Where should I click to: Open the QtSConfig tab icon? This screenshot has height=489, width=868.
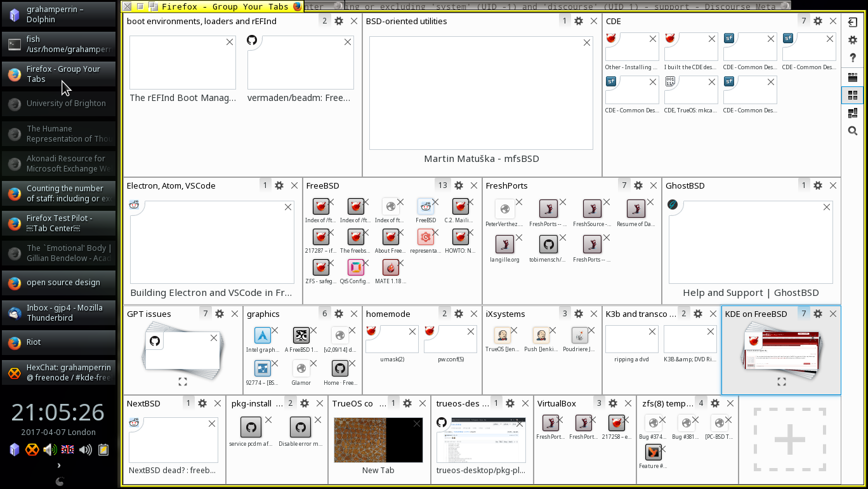tap(356, 267)
